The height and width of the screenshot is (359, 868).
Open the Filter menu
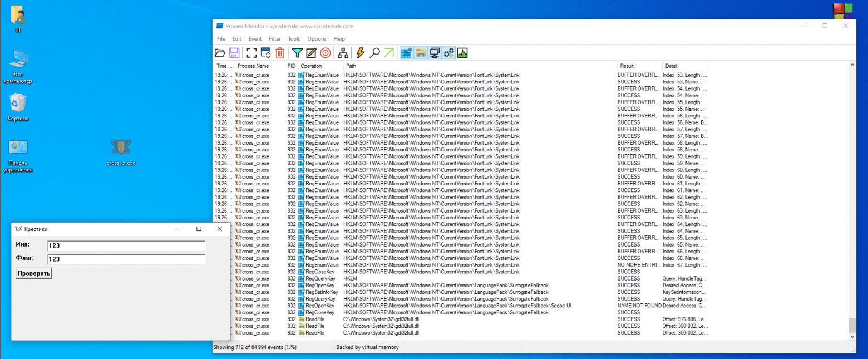[x=275, y=39]
